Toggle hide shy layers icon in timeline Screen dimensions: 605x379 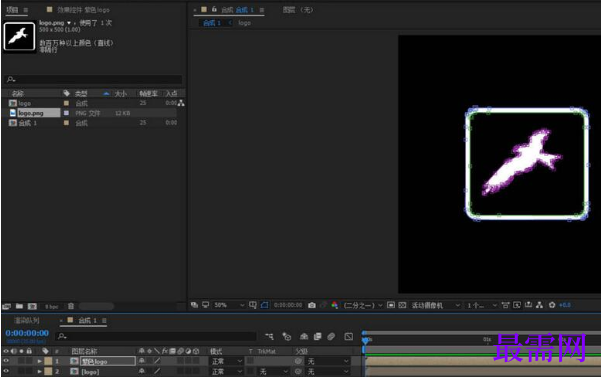(x=304, y=337)
